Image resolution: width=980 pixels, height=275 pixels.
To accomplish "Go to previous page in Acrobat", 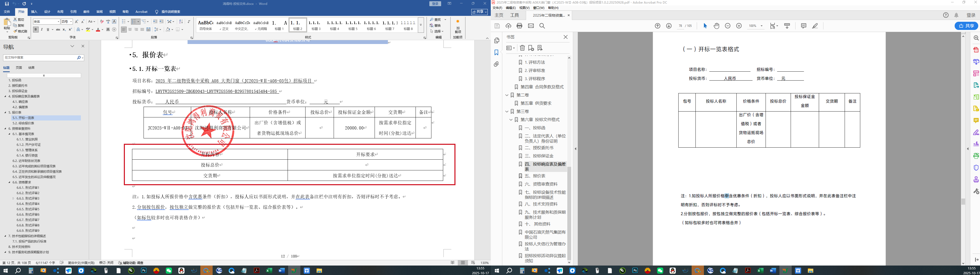I will click(x=657, y=26).
